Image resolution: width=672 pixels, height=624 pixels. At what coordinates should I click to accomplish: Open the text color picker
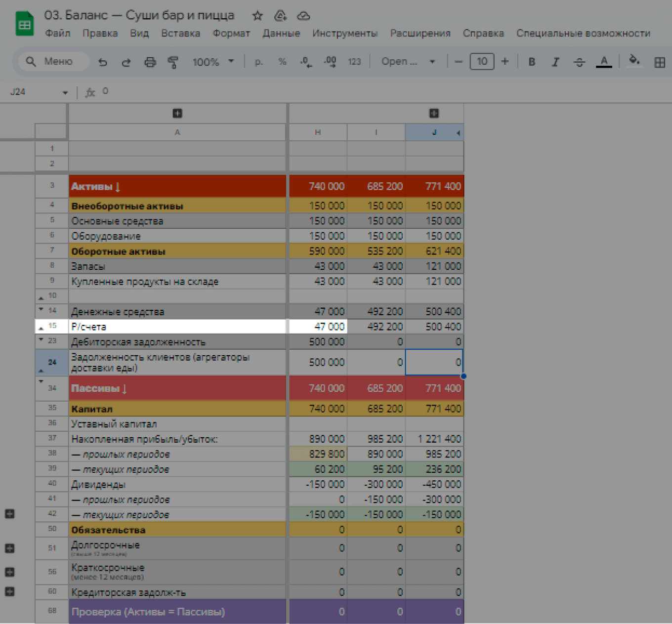[604, 62]
